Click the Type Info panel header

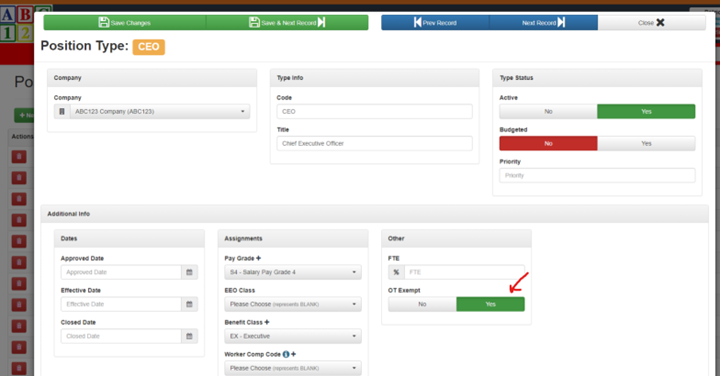(x=374, y=78)
